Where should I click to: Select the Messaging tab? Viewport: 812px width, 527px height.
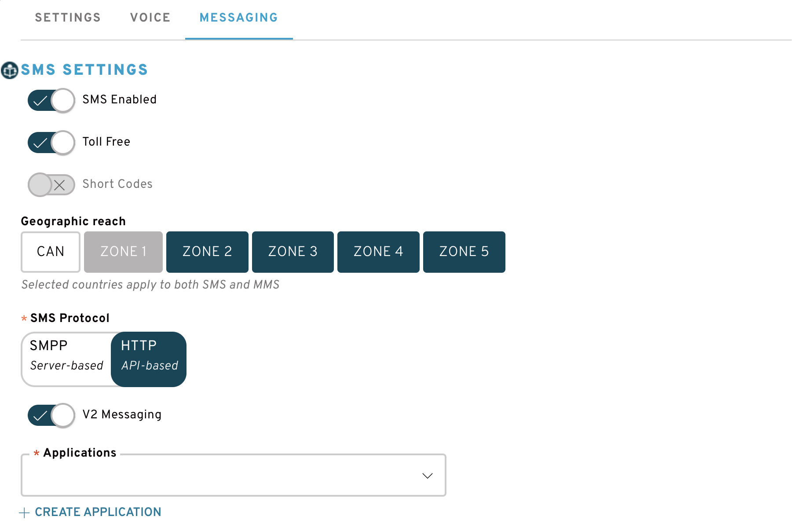coord(239,18)
